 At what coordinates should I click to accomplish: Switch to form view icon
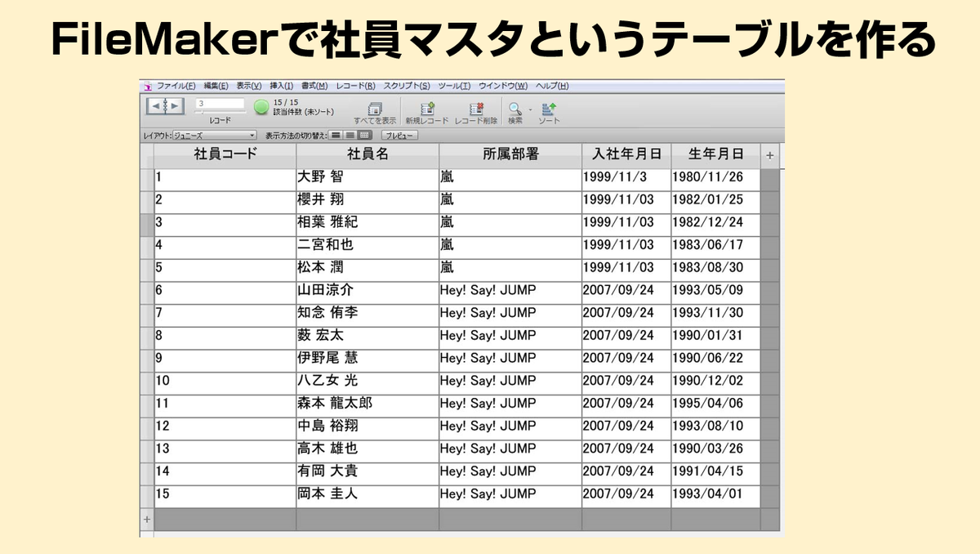[336, 135]
